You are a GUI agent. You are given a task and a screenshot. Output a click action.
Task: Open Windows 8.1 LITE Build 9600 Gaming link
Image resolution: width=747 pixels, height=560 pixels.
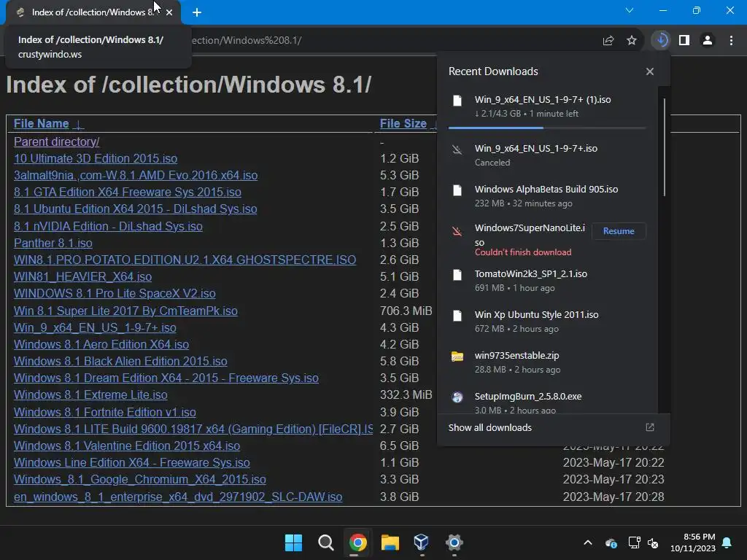193,429
